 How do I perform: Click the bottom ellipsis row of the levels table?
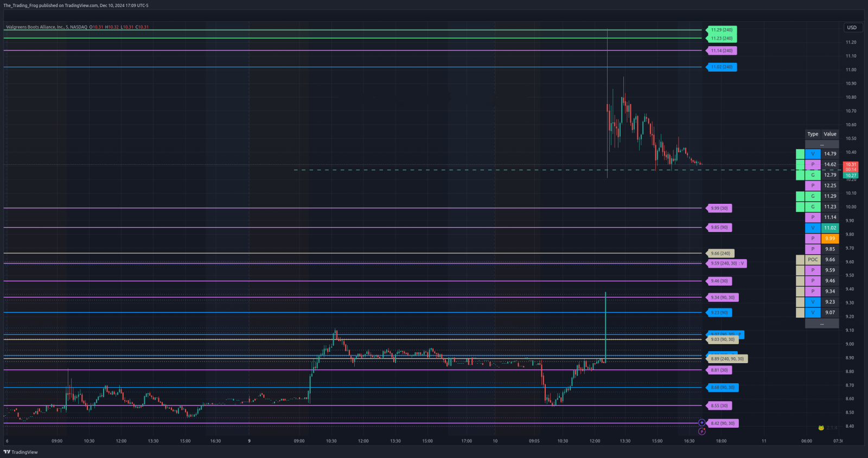822,324
